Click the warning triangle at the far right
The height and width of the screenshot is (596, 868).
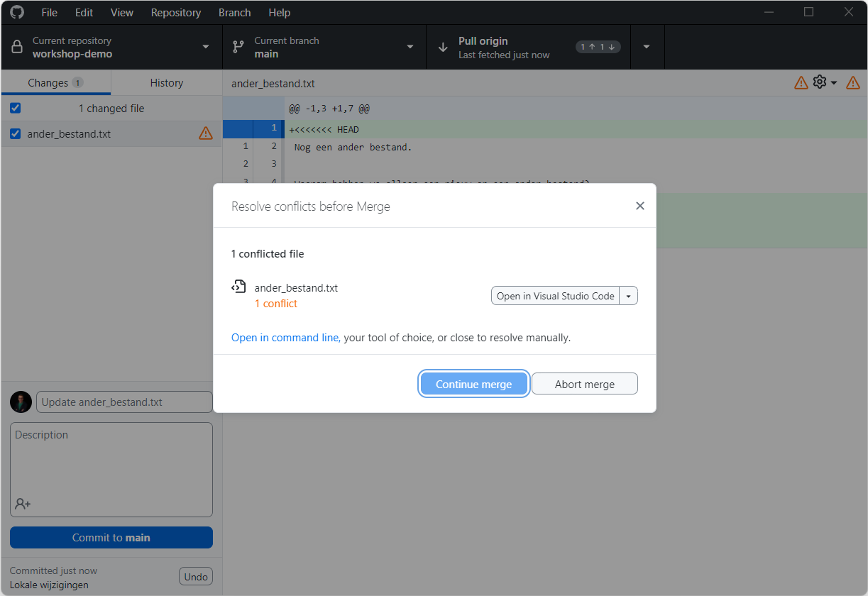pyautogui.click(x=852, y=82)
